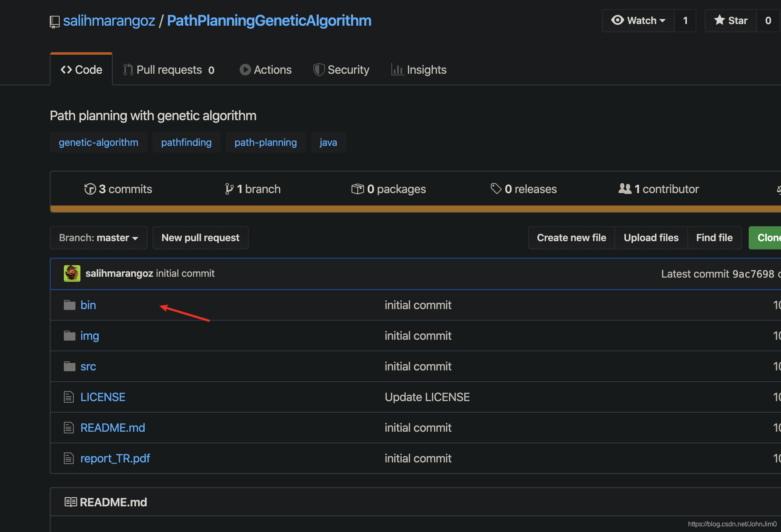Click the repository description text
Screen dimensions: 781x532
[153, 116]
